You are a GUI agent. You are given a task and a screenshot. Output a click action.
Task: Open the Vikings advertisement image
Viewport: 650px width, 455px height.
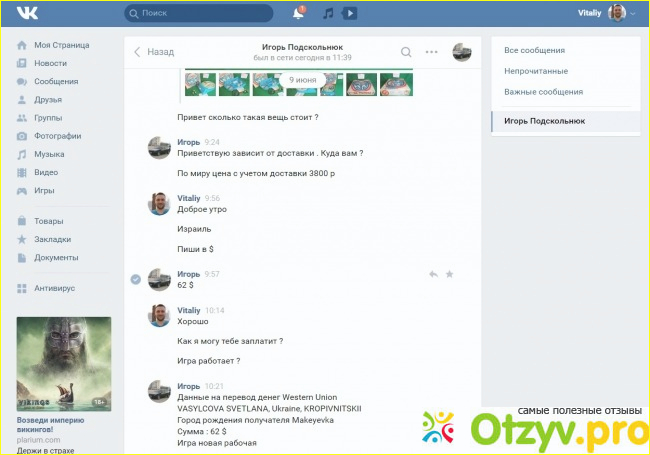(63, 362)
